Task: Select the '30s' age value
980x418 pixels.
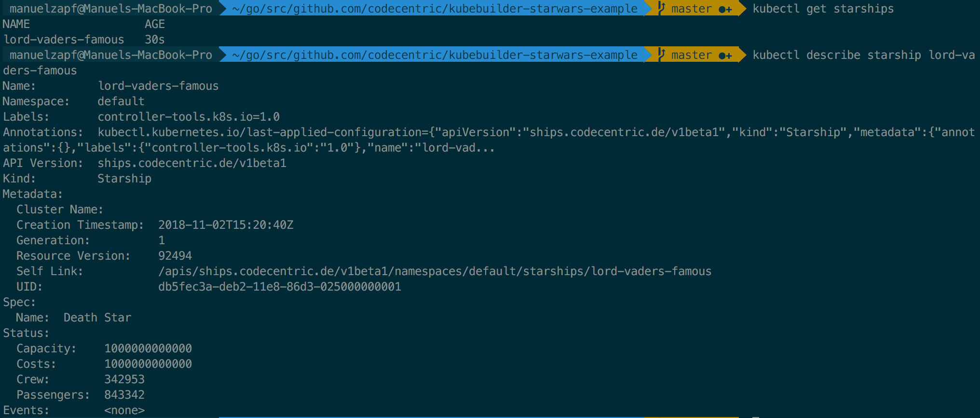Action: (155, 40)
